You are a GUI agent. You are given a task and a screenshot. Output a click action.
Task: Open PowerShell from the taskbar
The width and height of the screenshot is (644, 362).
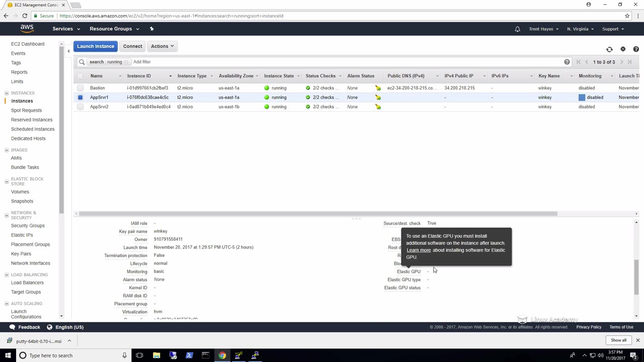[x=189, y=355]
